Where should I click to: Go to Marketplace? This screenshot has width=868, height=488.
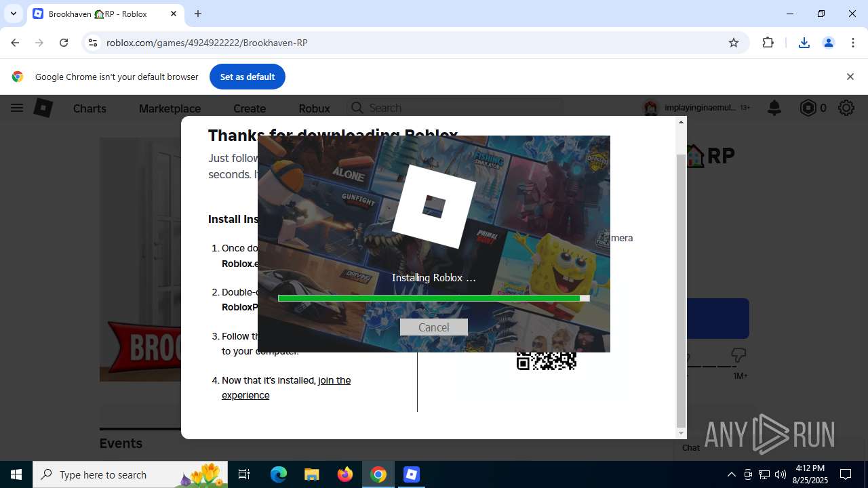click(170, 108)
